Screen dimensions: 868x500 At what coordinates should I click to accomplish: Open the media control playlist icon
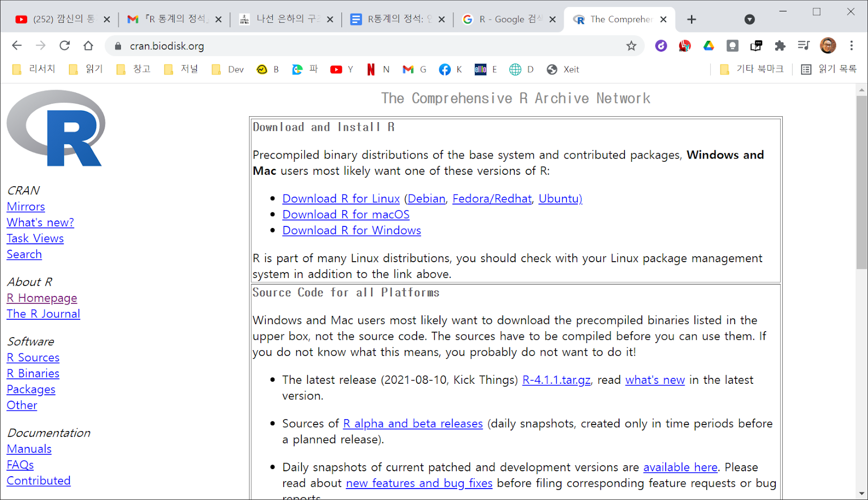804,46
